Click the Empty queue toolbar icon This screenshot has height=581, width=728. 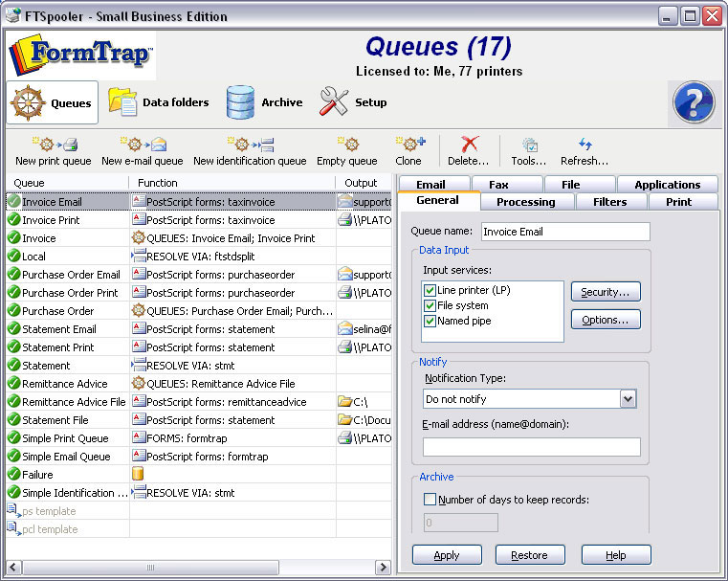[x=347, y=145]
